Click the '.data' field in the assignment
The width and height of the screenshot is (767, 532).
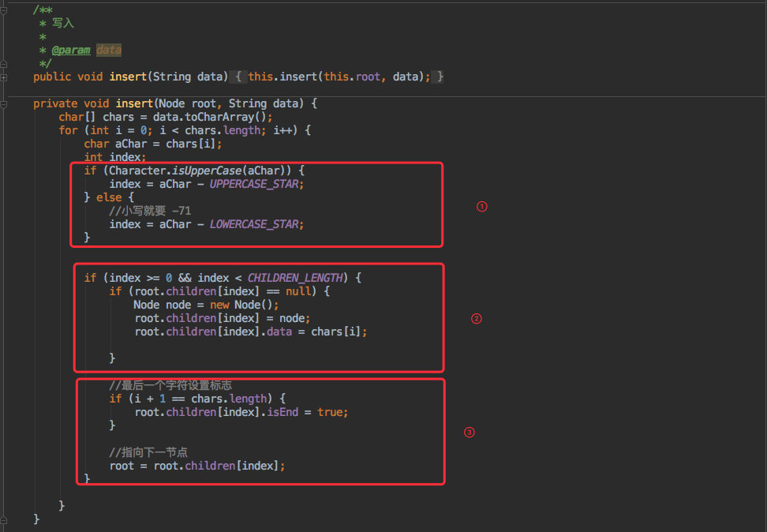pos(277,332)
